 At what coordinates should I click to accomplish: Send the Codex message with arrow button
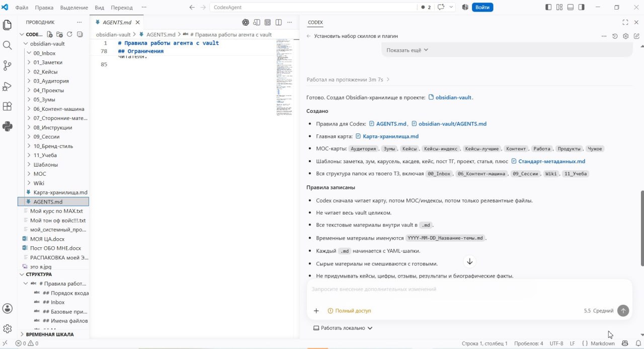click(x=623, y=311)
